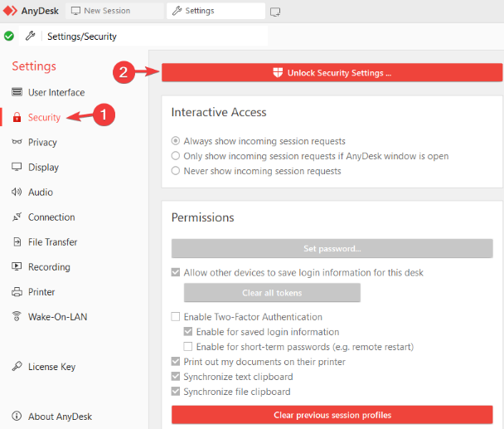The image size is (504, 429).
Task: Open Recording settings
Action: coord(49,267)
